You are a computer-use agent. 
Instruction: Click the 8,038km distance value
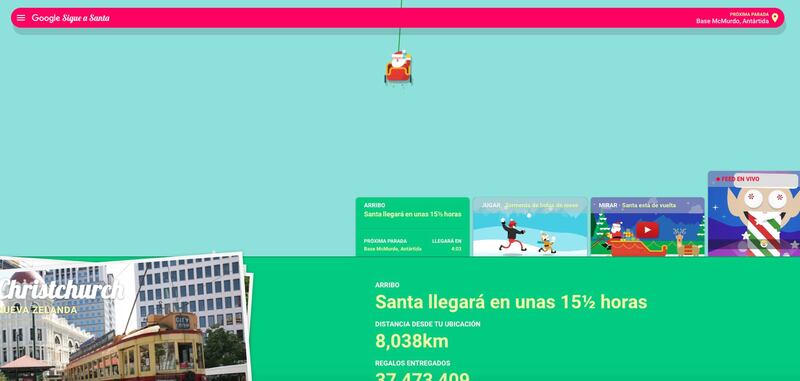pos(412,341)
